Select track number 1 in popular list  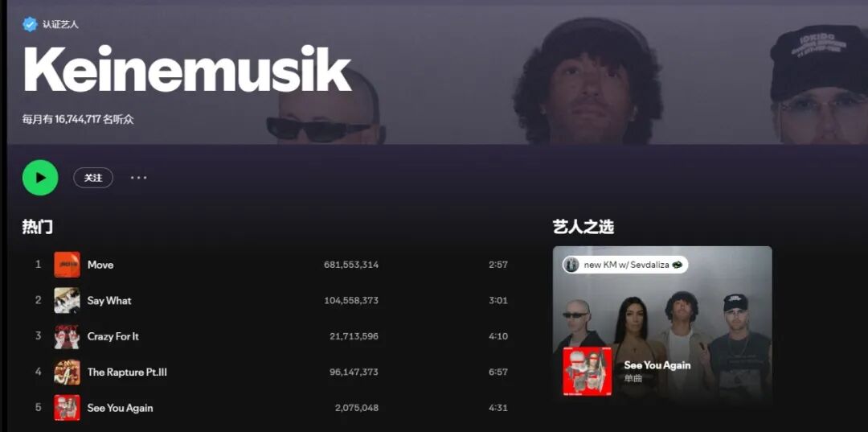coord(39,264)
